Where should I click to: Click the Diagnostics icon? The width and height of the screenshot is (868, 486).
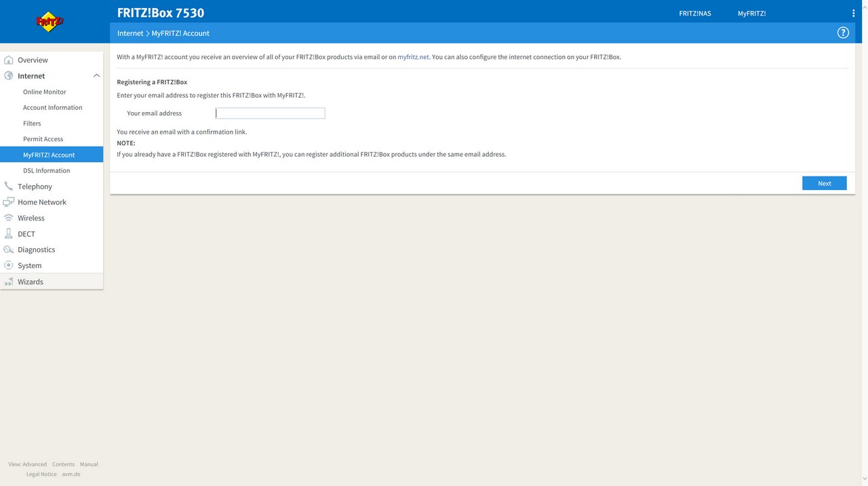click(x=8, y=250)
